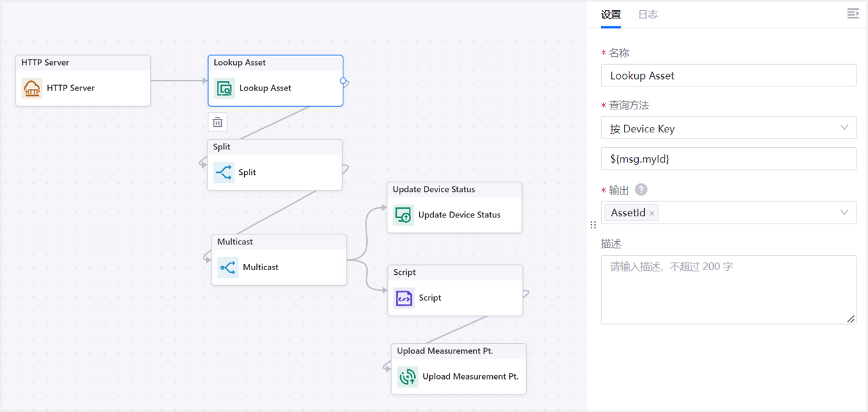Screen dimensions: 868x412
Task: Click the Multicast node icon
Action: click(x=228, y=267)
